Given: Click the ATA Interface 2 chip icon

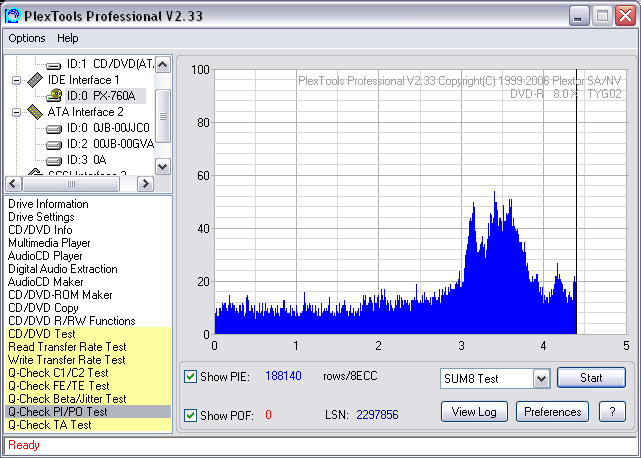Looking at the screenshot, I should [x=35, y=112].
